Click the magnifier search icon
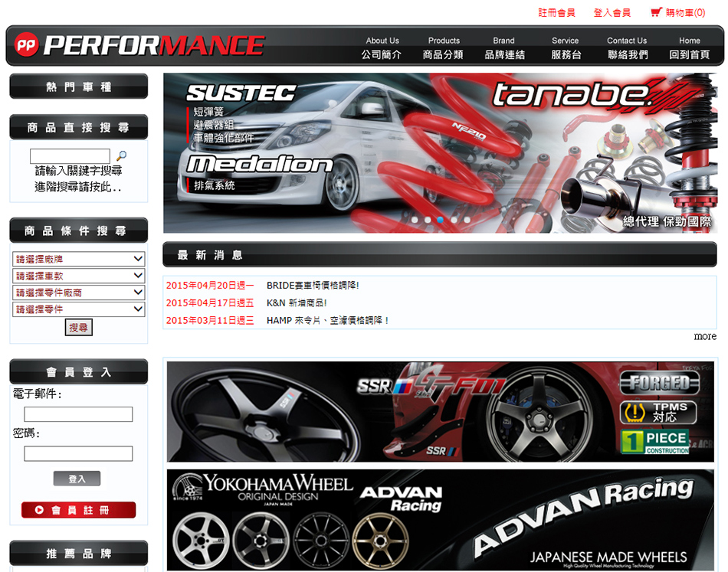Image resolution: width=728 pixels, height=572 pixels. click(x=121, y=155)
